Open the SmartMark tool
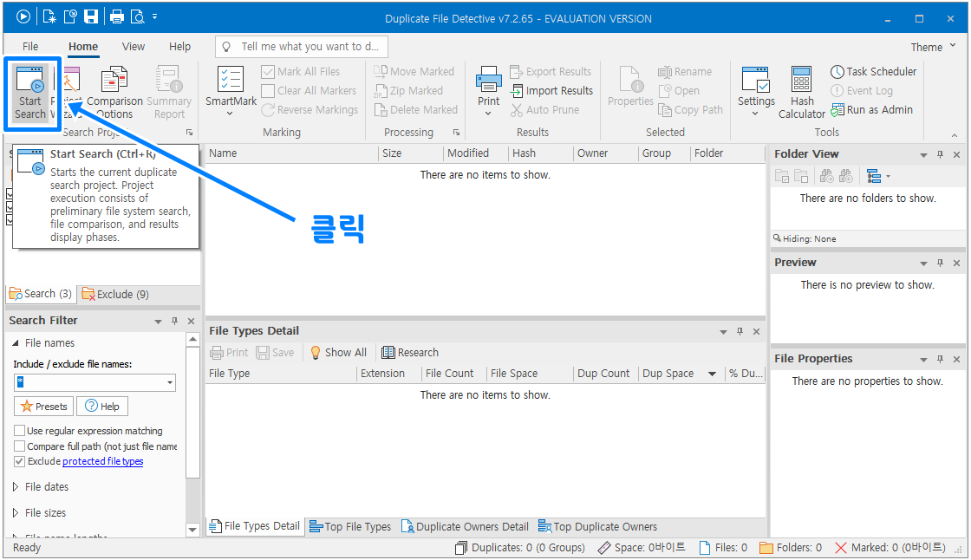971x560 pixels. (x=231, y=91)
